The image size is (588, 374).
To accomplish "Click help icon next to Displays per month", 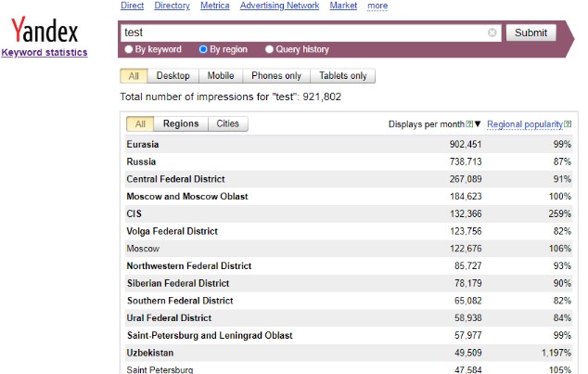I will pyautogui.click(x=469, y=124).
